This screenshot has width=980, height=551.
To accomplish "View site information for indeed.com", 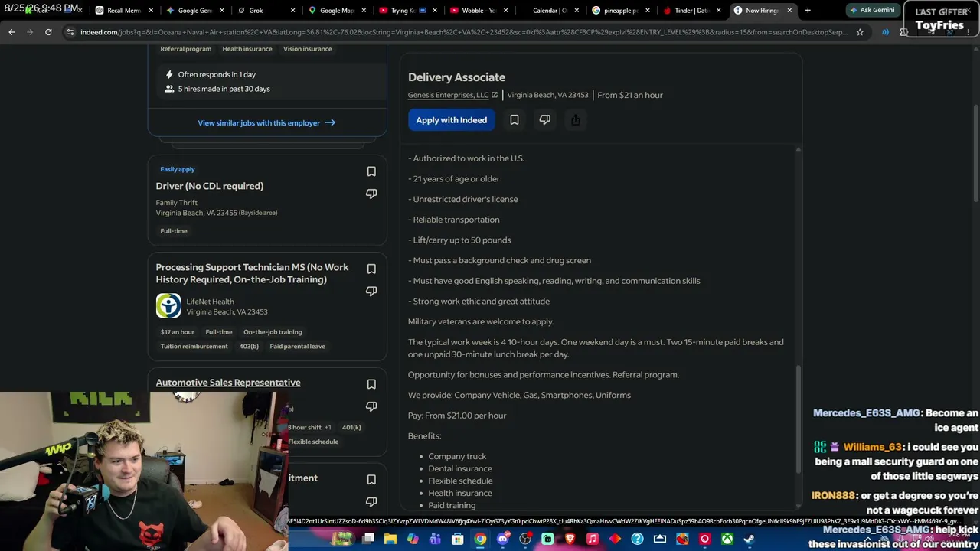I will (x=70, y=32).
